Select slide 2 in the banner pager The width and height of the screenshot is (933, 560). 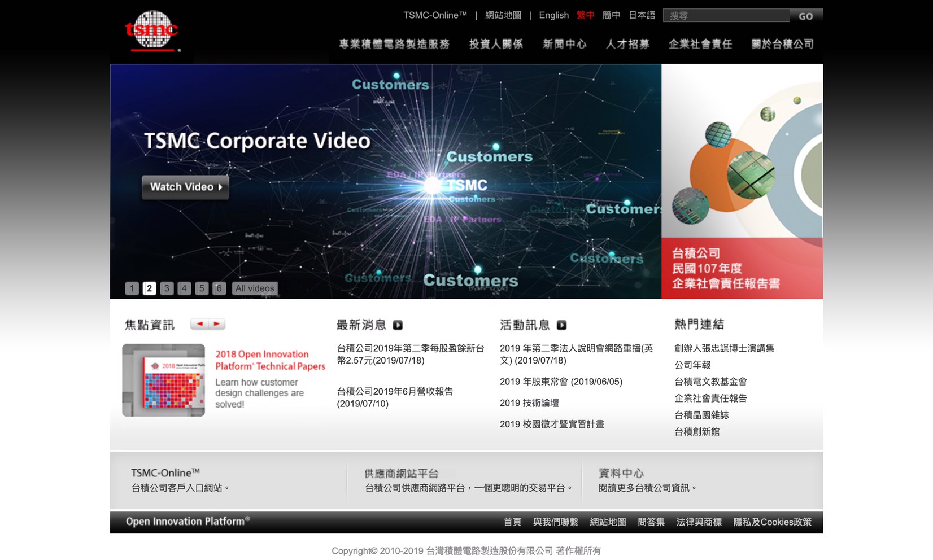[x=149, y=288]
